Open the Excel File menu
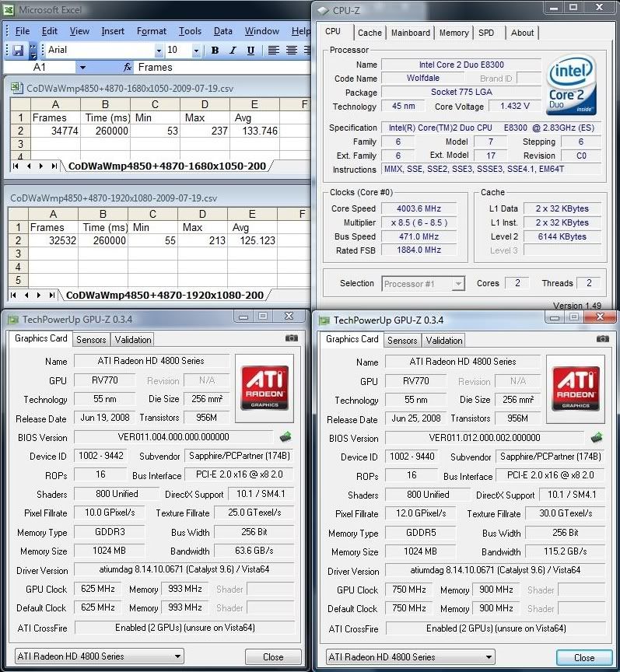This screenshot has height=672, width=620. pos(23,31)
